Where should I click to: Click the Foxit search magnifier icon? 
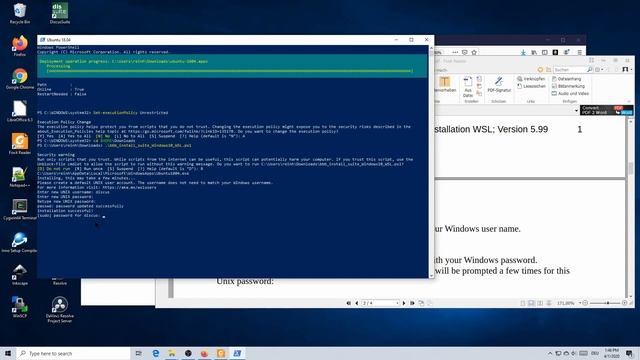(x=590, y=70)
